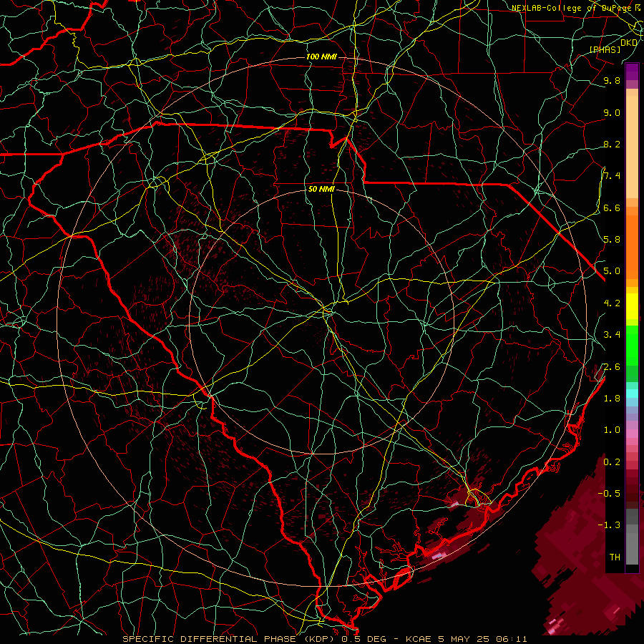Pick the yellow color band near 4.2
This screenshot has width=644, height=644.
(x=632, y=306)
